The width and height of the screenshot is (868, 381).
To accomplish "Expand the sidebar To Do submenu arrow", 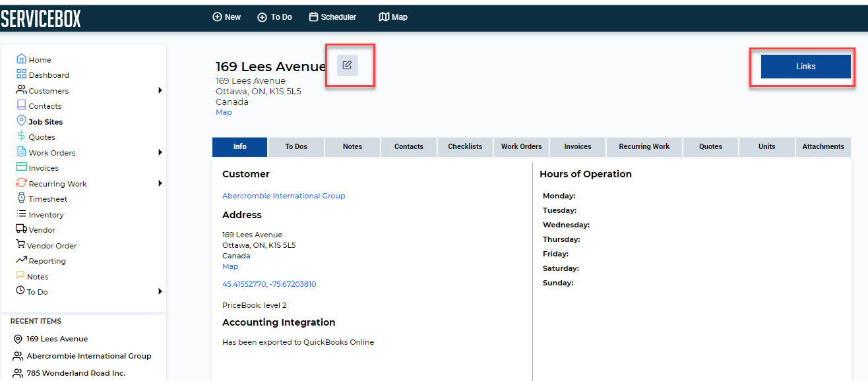I will pos(160,291).
